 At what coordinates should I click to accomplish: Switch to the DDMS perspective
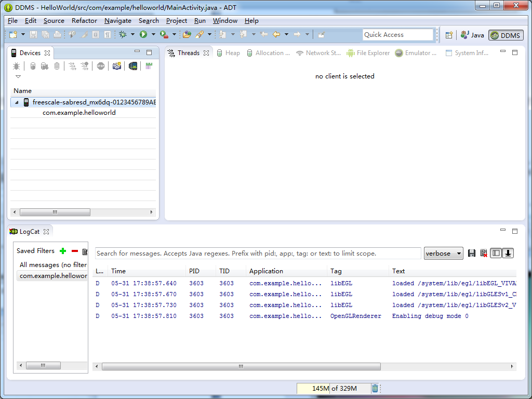click(x=506, y=35)
